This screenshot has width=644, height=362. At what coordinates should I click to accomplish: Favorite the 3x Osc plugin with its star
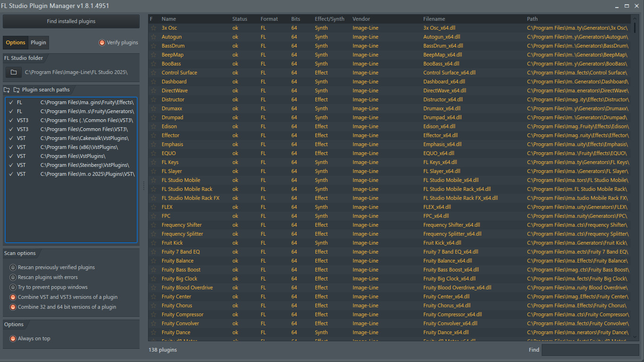153,28
